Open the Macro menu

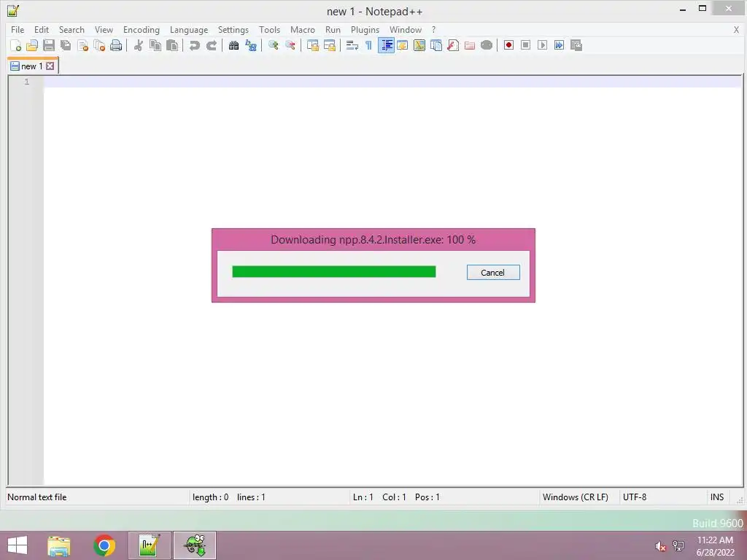pos(303,29)
